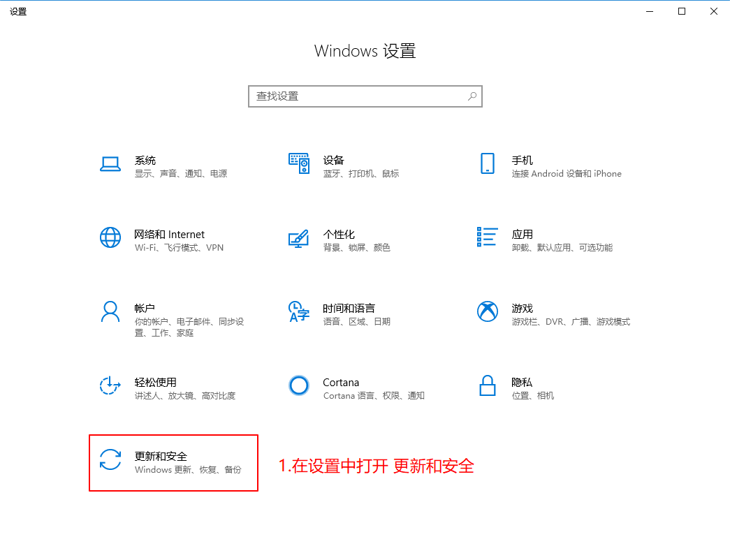Click the globe icon for 网络和 Internet
730x560 pixels.
click(x=110, y=237)
